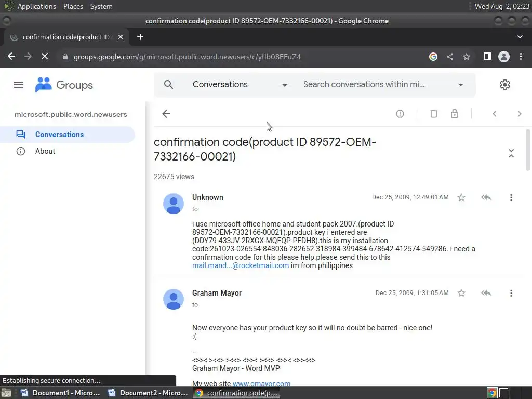Open more options on Graham Mayor's message
Image resolution: width=532 pixels, height=399 pixels.
point(511,293)
